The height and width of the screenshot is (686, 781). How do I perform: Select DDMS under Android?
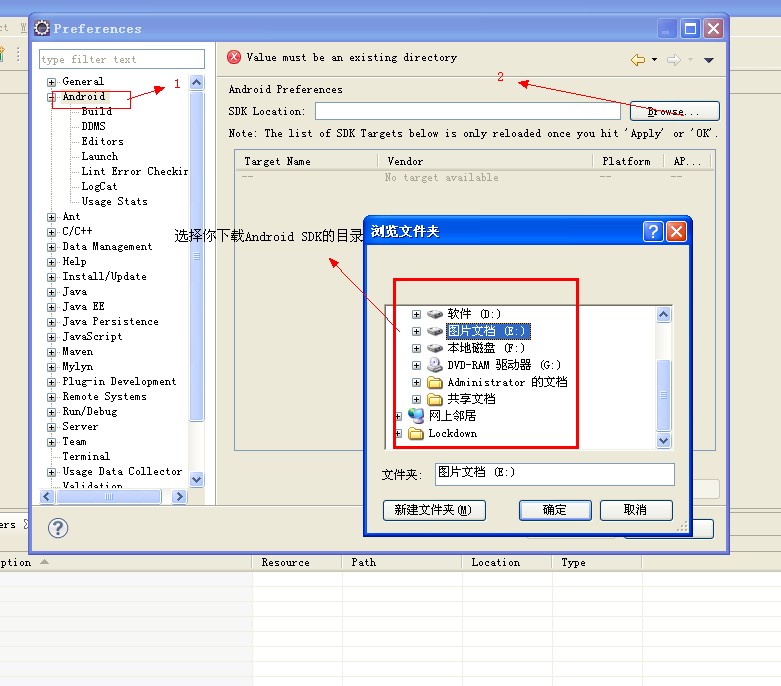(93, 126)
